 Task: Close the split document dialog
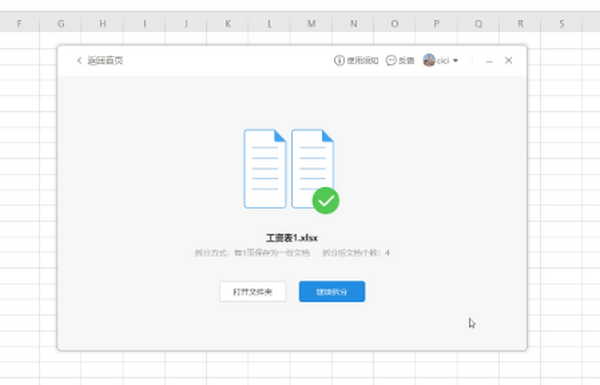[x=509, y=60]
